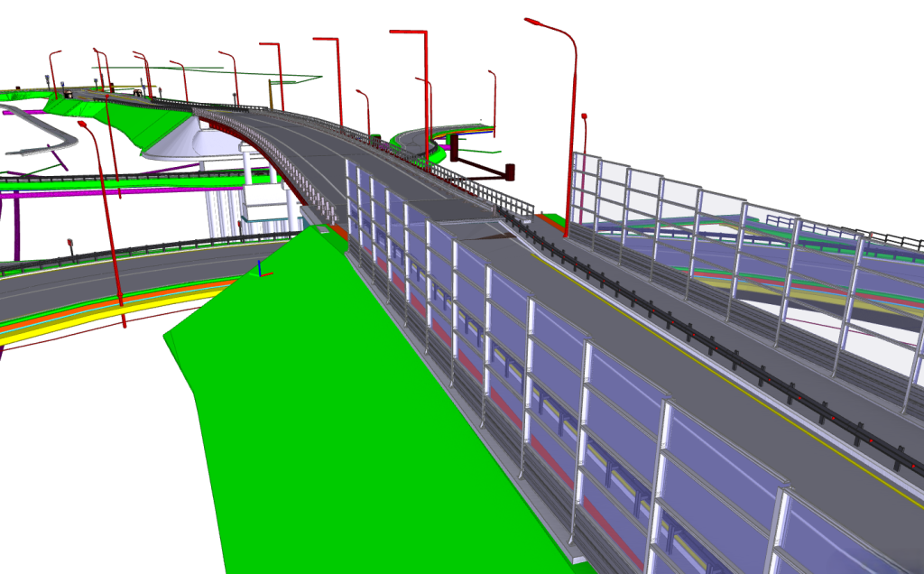The height and width of the screenshot is (574, 924).
Task: Select the white conical bridge abutment
Action: (184, 141)
